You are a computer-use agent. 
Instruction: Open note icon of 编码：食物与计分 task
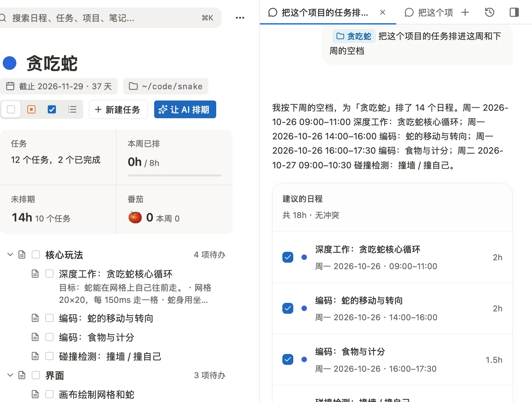[x=35, y=337]
